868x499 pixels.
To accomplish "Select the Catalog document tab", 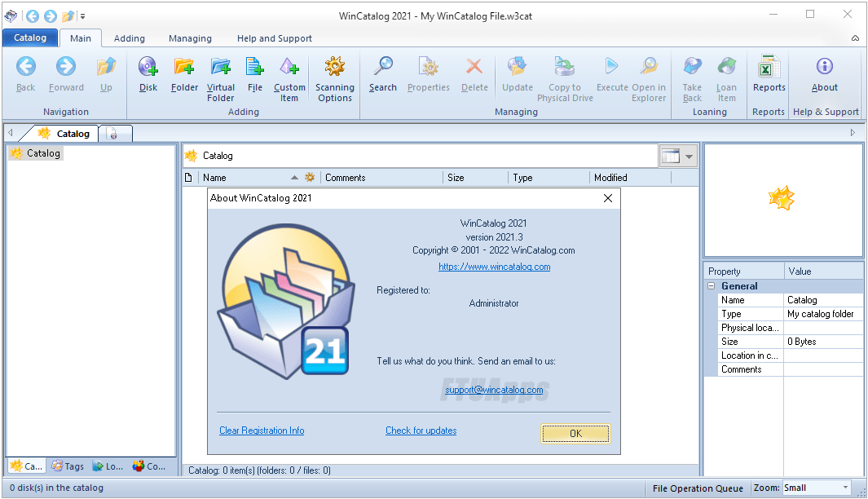I will coord(64,134).
